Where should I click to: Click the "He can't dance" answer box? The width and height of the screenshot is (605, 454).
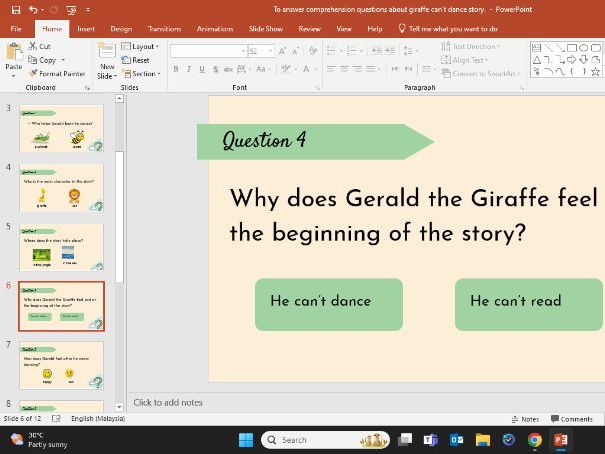point(329,303)
